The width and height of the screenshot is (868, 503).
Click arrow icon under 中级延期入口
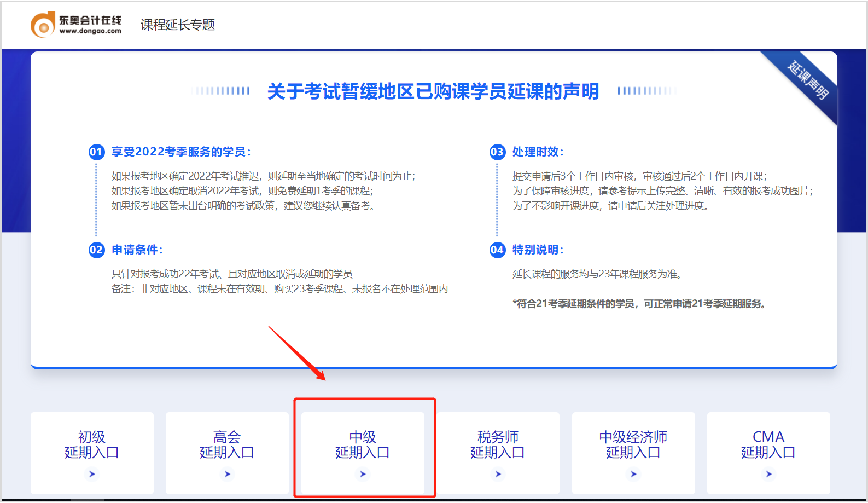pyautogui.click(x=363, y=474)
